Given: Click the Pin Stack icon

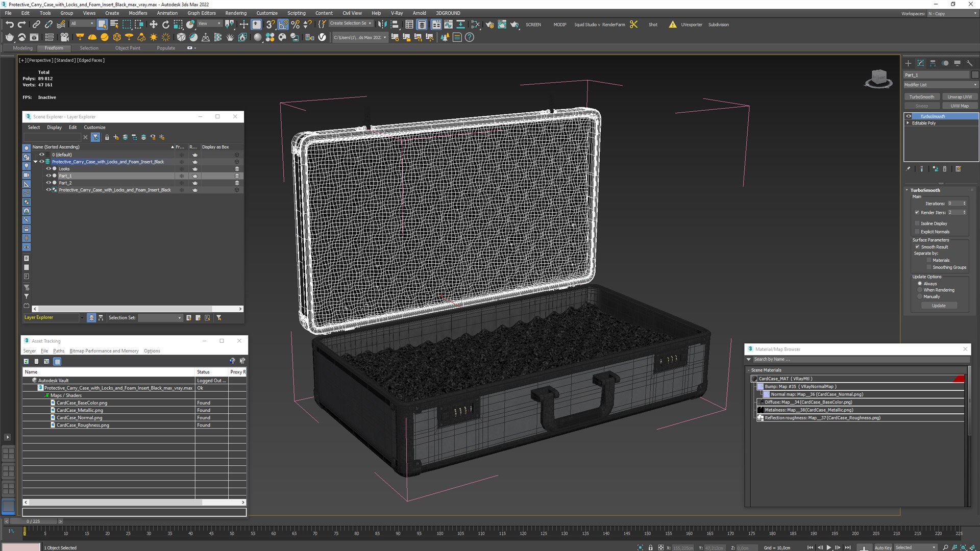Looking at the screenshot, I should (x=908, y=169).
